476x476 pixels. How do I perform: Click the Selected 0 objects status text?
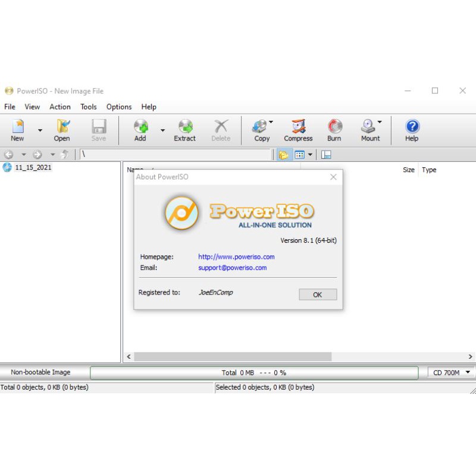tap(265, 387)
